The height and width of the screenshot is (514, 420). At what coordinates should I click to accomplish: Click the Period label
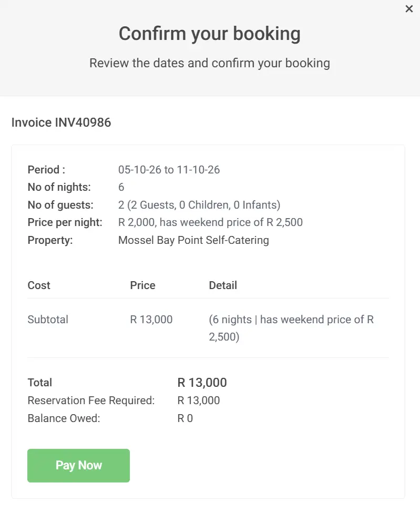46,170
